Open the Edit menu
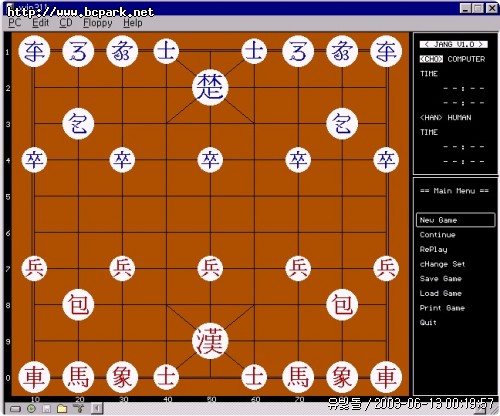This screenshot has width=500, height=416. click(40, 23)
